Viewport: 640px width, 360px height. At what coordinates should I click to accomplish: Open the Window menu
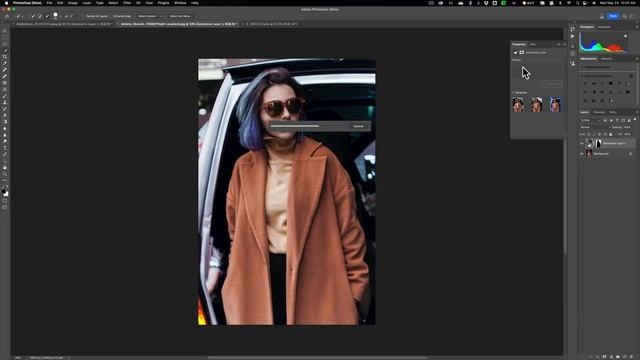[180, 3]
